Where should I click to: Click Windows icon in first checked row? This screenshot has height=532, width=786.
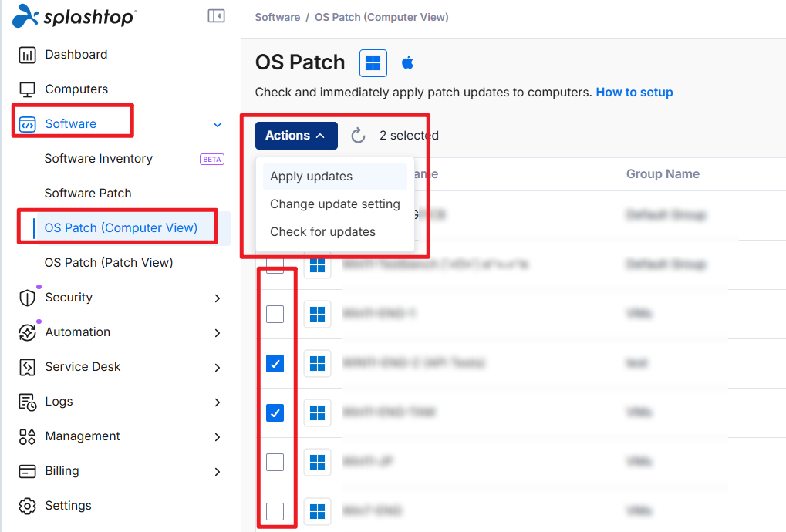tap(317, 363)
